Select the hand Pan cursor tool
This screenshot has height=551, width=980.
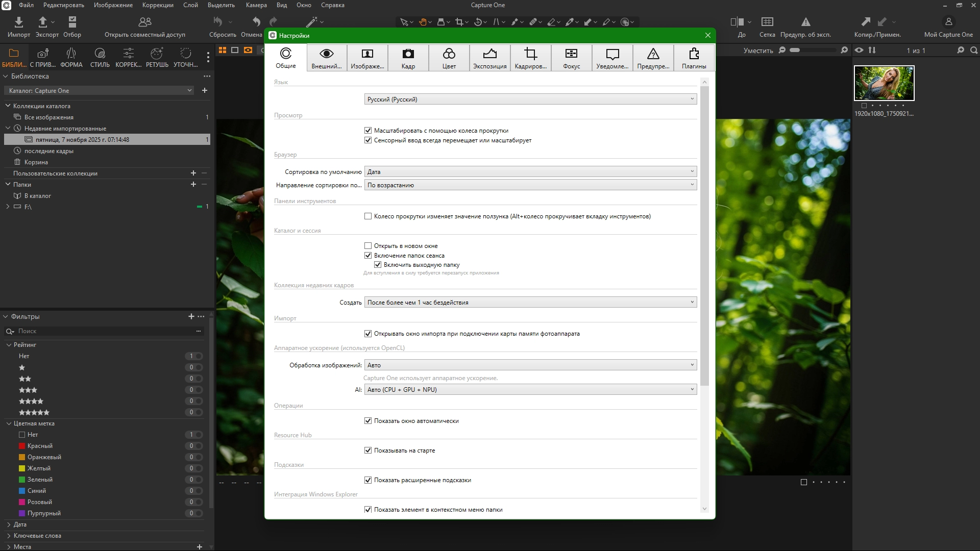point(423,22)
